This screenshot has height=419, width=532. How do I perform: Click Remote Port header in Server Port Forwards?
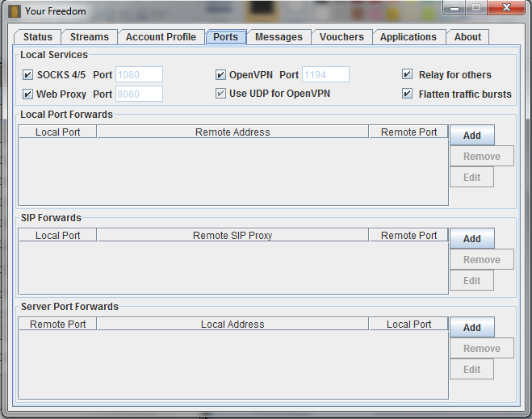pyautogui.click(x=57, y=325)
